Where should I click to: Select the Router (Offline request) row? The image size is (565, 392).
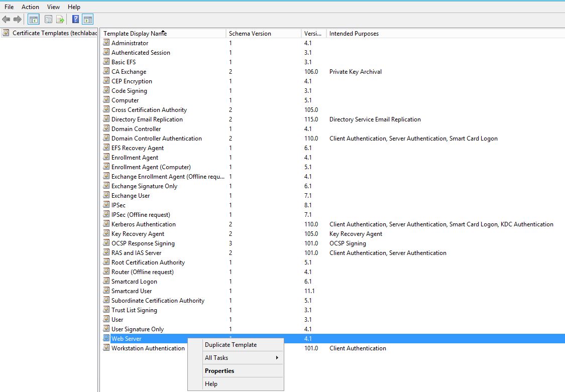click(x=332, y=272)
